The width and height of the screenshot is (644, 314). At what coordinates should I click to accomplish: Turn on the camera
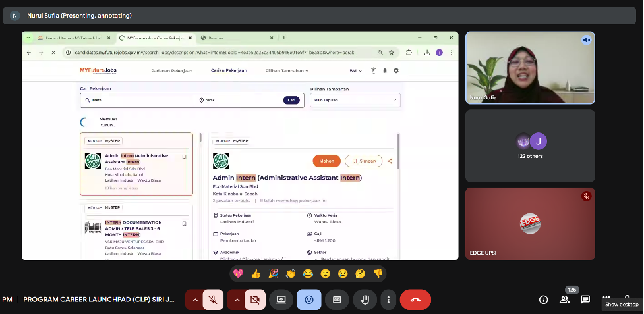(x=253, y=300)
